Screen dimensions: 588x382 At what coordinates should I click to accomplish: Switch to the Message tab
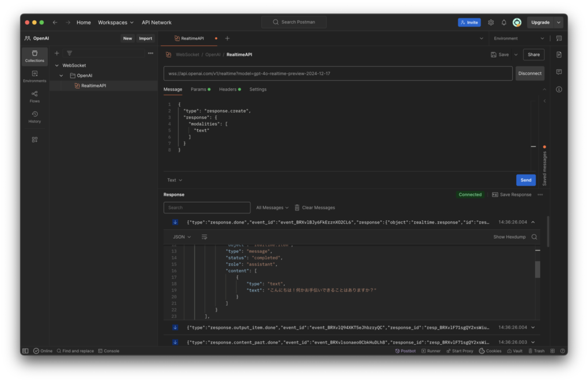[x=172, y=89]
